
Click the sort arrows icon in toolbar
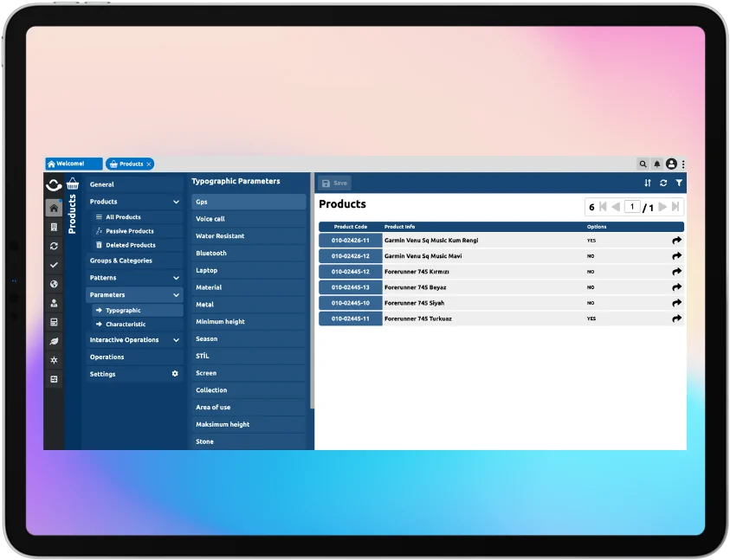point(648,183)
